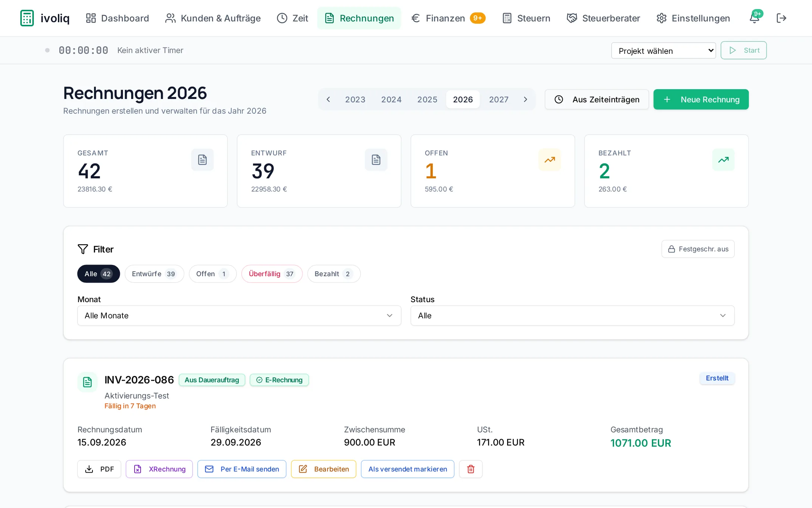Open the Dashboard nav item
812x508 pixels.
[x=117, y=18]
